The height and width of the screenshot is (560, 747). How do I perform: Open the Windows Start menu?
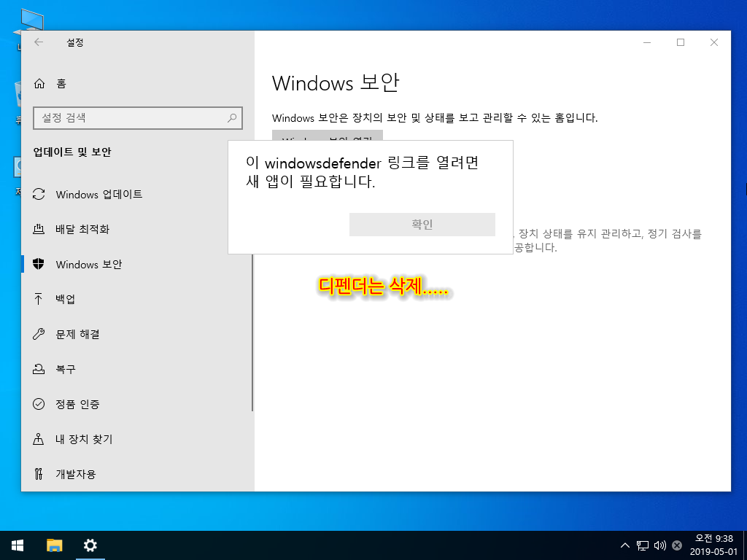[x=18, y=545]
